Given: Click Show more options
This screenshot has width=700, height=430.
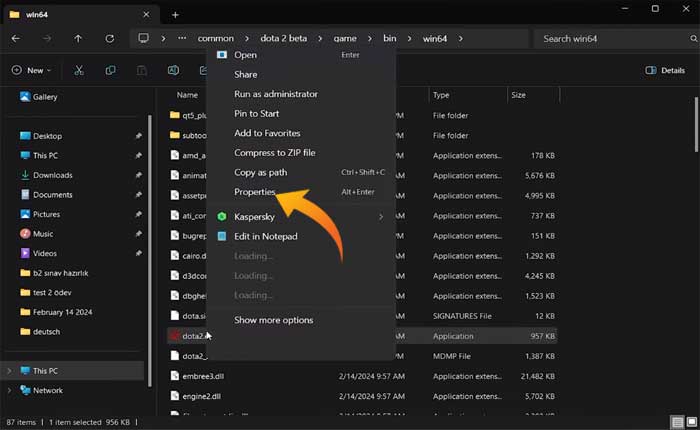Looking at the screenshot, I should click(x=273, y=320).
